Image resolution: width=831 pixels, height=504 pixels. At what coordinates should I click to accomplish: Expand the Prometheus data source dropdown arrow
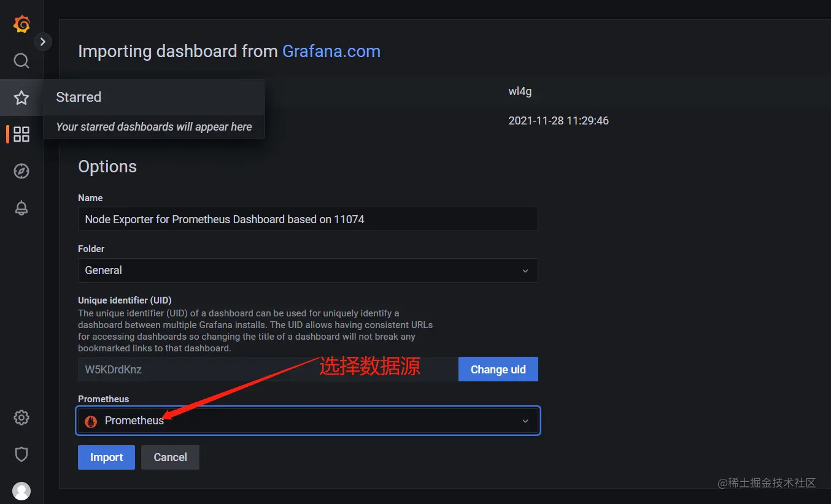[x=525, y=421]
